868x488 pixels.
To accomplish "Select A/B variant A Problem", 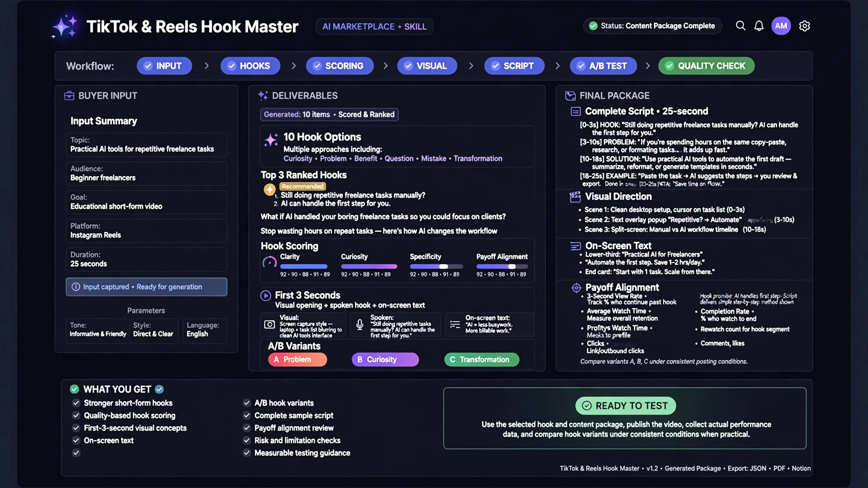I will pyautogui.click(x=298, y=359).
